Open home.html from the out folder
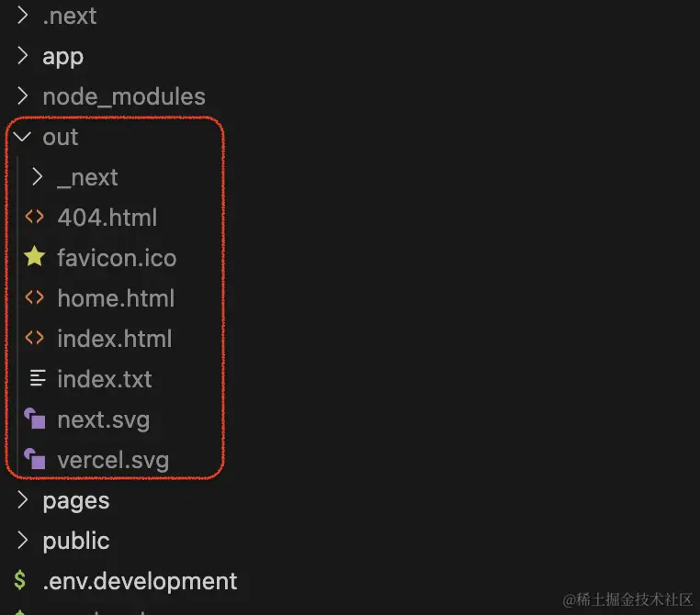This screenshot has width=700, height=615. pos(116,298)
